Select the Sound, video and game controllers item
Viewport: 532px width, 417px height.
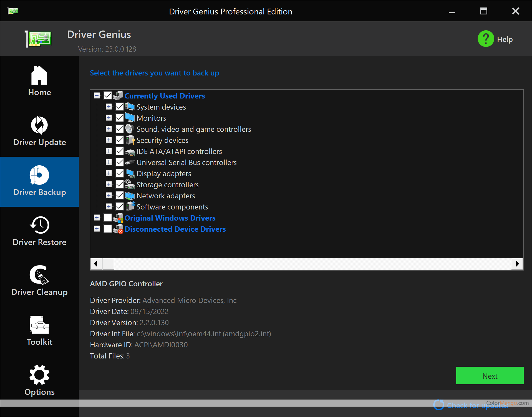point(193,129)
